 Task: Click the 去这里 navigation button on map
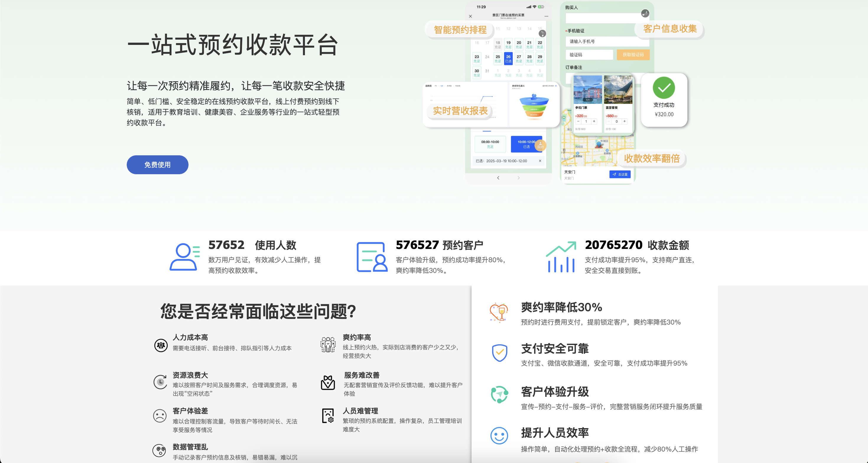620,175
